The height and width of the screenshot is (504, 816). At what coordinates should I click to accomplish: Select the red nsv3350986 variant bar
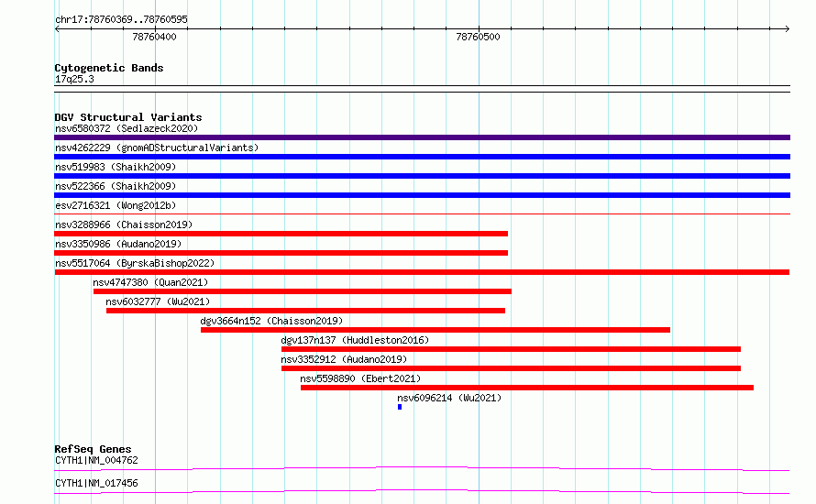[x=281, y=253]
